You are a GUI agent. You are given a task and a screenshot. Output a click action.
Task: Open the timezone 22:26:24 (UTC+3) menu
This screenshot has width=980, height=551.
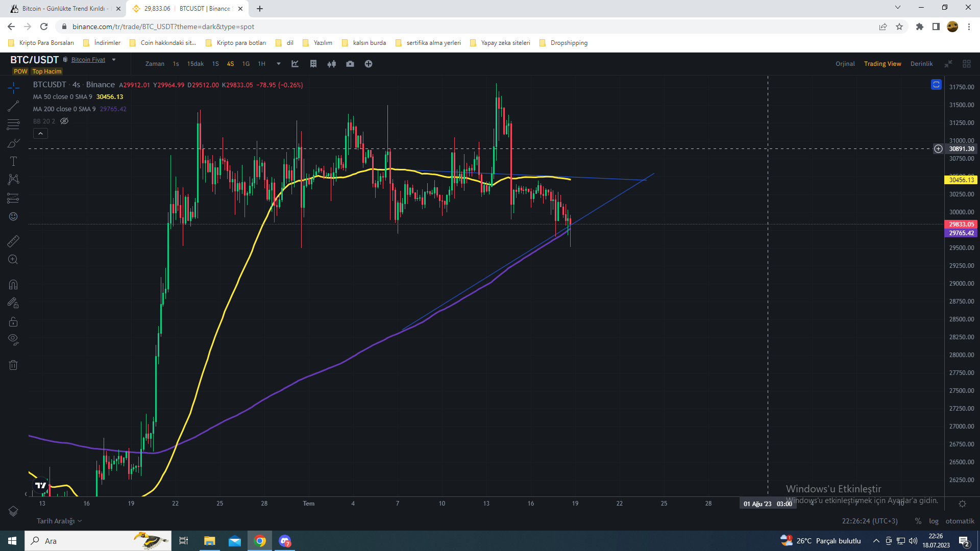[x=870, y=521]
